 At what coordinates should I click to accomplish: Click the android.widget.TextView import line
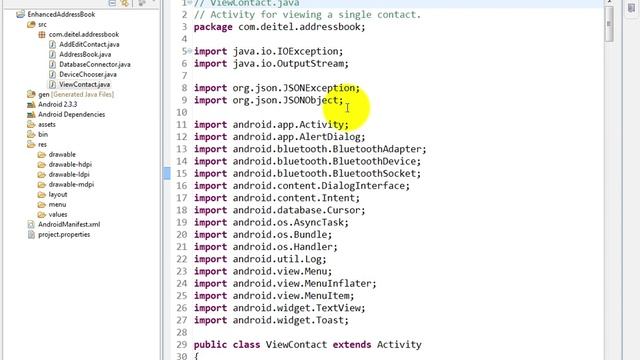(x=279, y=308)
